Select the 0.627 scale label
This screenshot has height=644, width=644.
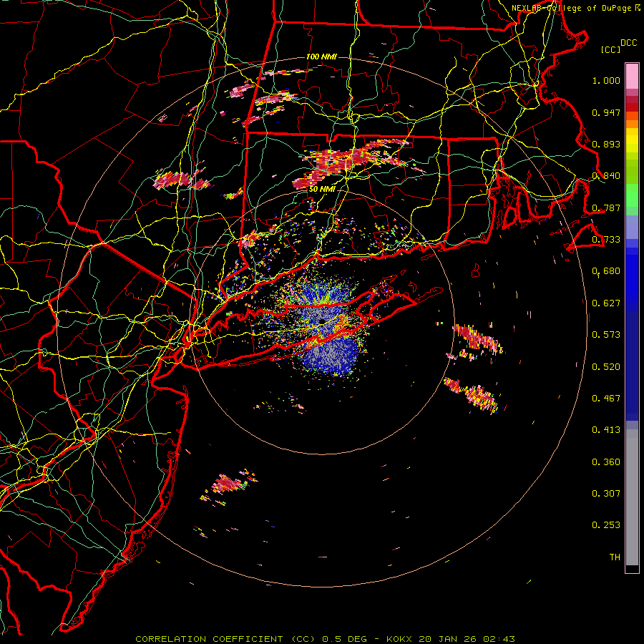[606, 303]
